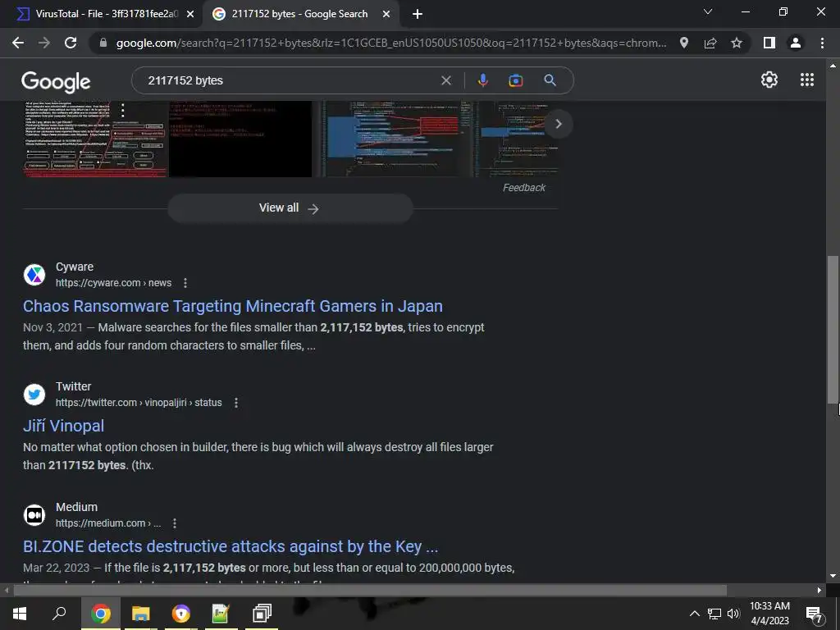Click the horizontal scrollbar at bottom
The height and width of the screenshot is (630, 840).
click(370, 591)
